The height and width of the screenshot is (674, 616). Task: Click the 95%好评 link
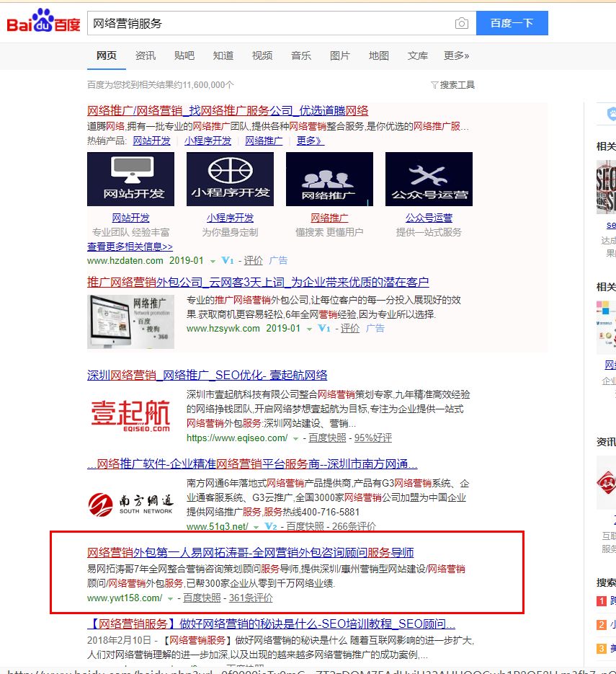tap(373, 438)
